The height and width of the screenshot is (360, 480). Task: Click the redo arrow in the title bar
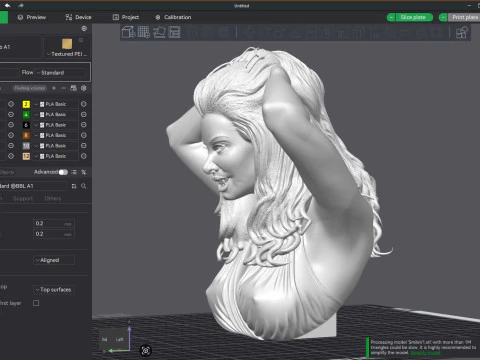click(21, 5)
